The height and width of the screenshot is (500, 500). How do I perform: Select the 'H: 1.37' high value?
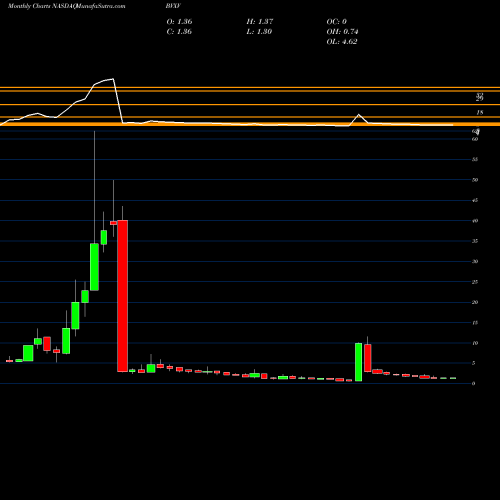click(x=260, y=22)
